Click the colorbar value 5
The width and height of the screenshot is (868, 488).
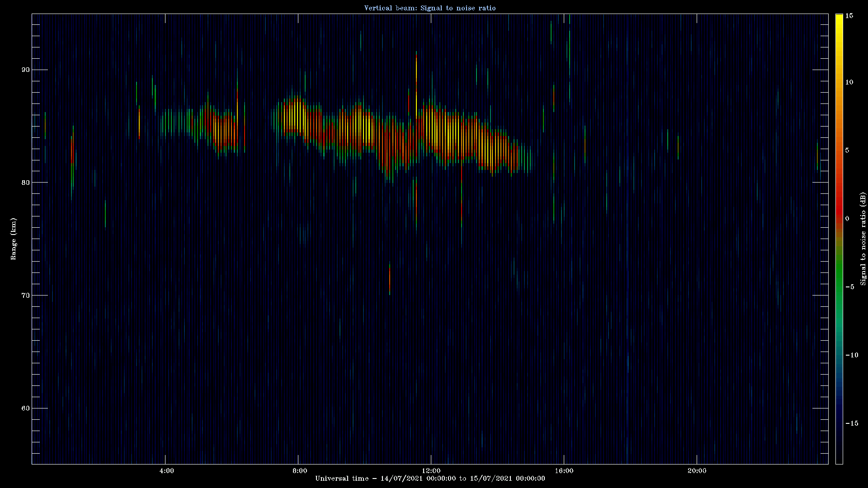(x=847, y=150)
